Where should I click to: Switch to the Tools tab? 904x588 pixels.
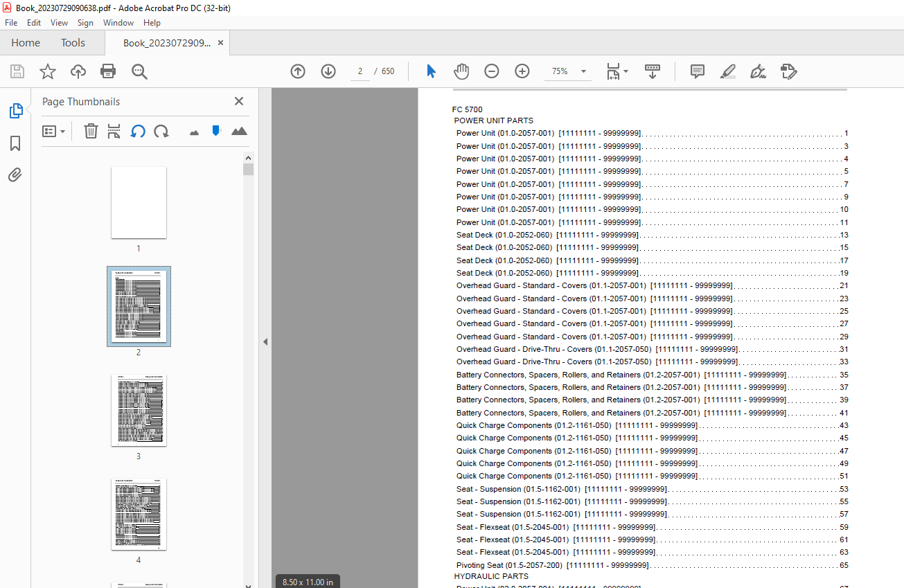[73, 43]
